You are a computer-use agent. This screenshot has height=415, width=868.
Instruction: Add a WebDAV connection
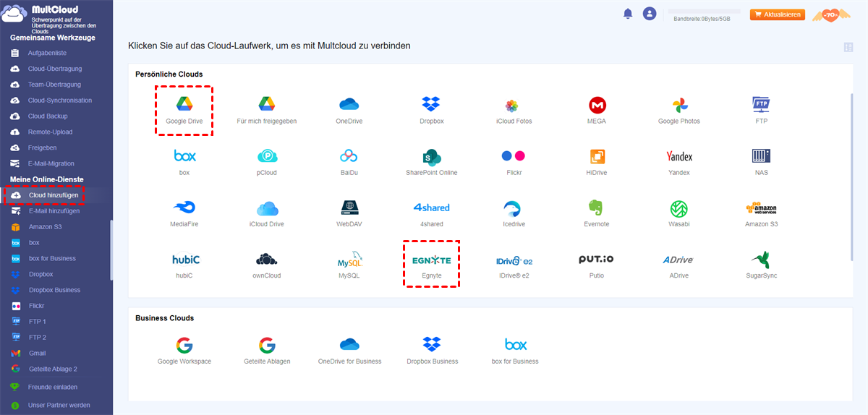point(349,208)
